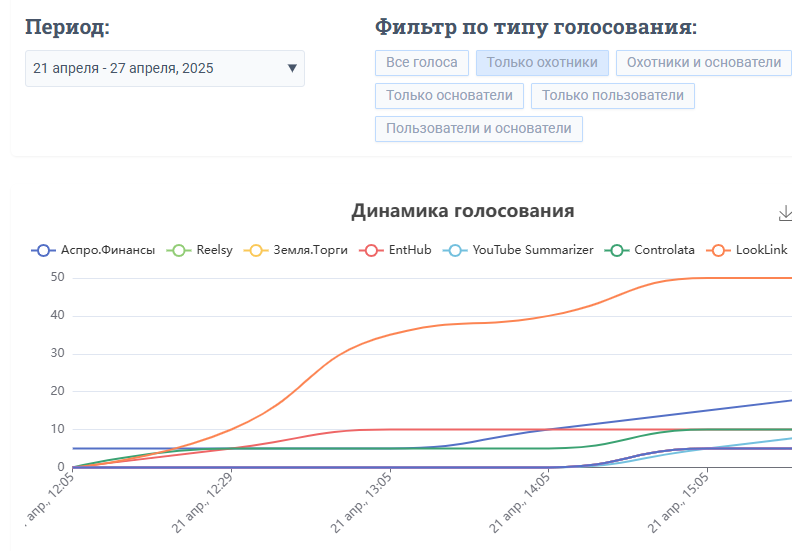Pick the Пользователи и основатели filter

(x=478, y=129)
